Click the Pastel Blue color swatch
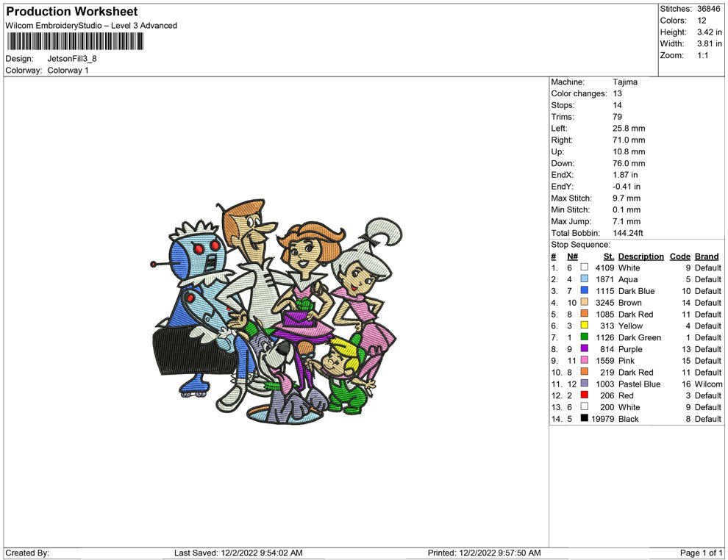This screenshot has height=560, width=728. 584,383
